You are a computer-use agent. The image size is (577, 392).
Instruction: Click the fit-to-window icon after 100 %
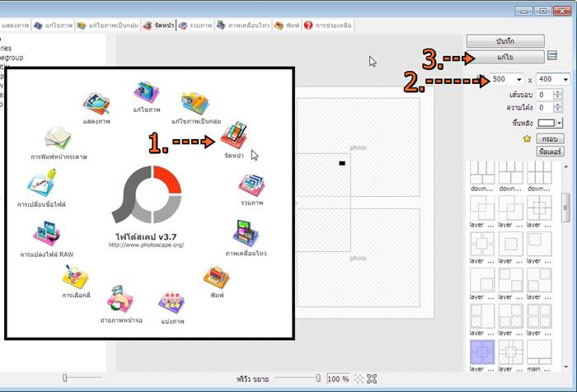point(372,379)
